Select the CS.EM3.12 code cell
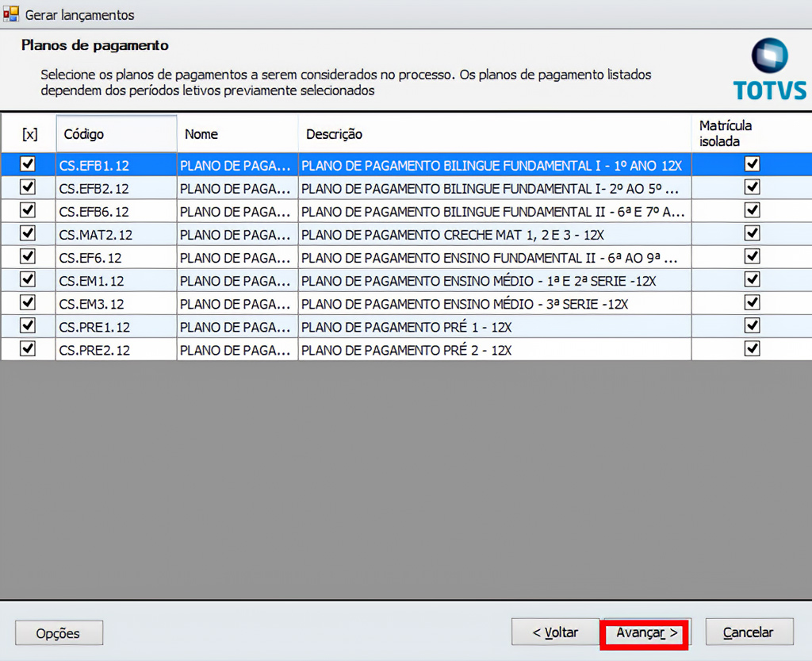 click(x=116, y=304)
